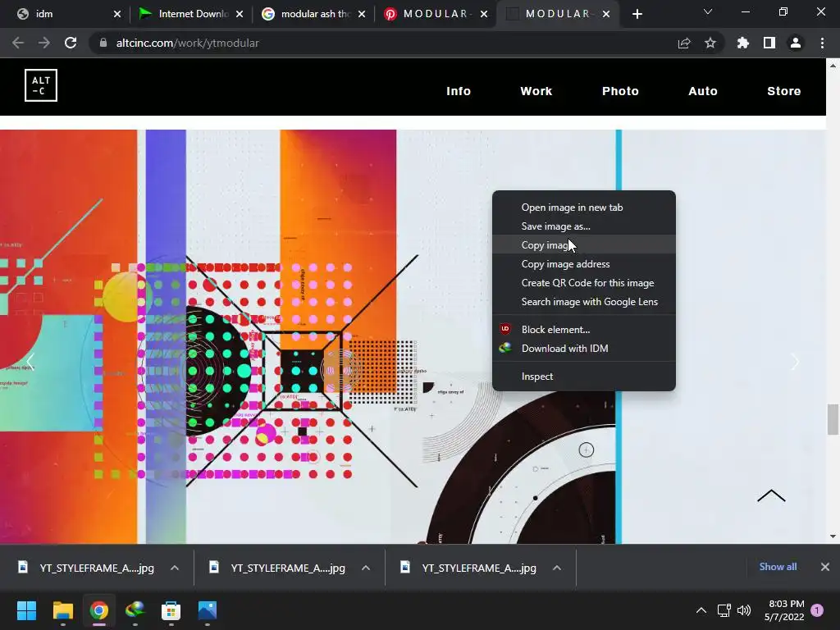Click the back-to-top chevron arrow
Image resolution: width=840 pixels, height=630 pixels.
tap(771, 495)
